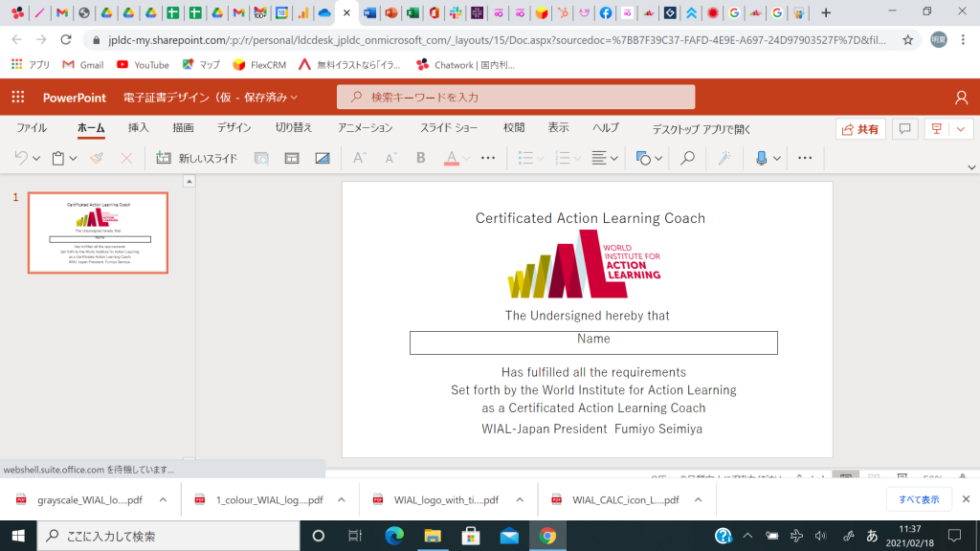Viewport: 980px width, 551px height.
Task: Expand options for grayscale_WIAL_lo PDF download
Action: pyautogui.click(x=163, y=499)
